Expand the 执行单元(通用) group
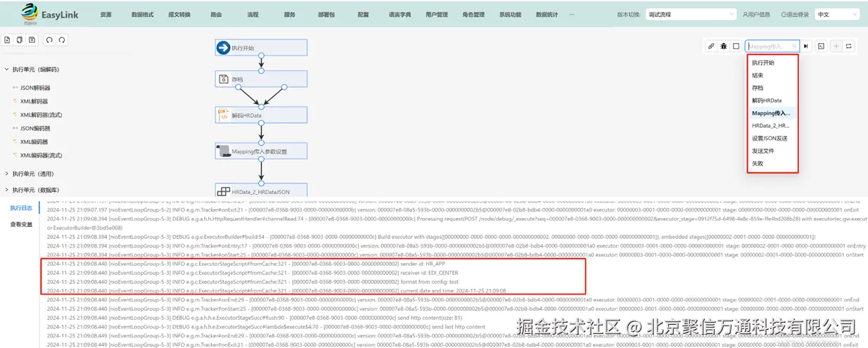The height and width of the screenshot is (348, 868). click(x=30, y=174)
